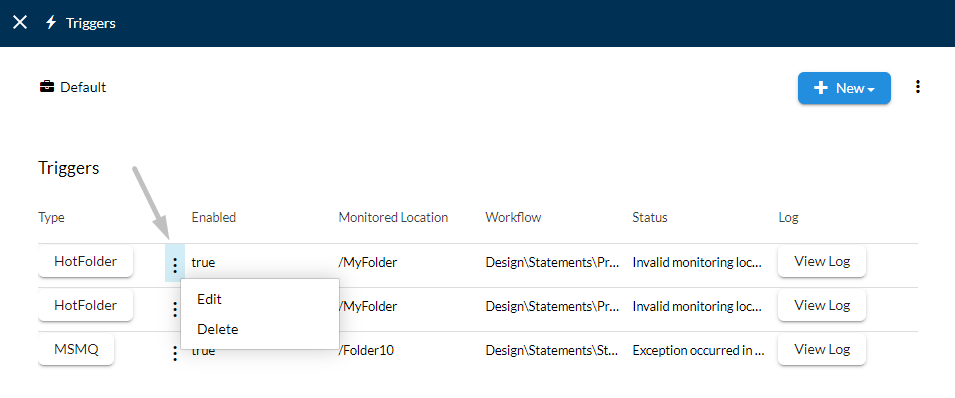Open the New dropdown button
955x398 pixels.
coord(844,88)
